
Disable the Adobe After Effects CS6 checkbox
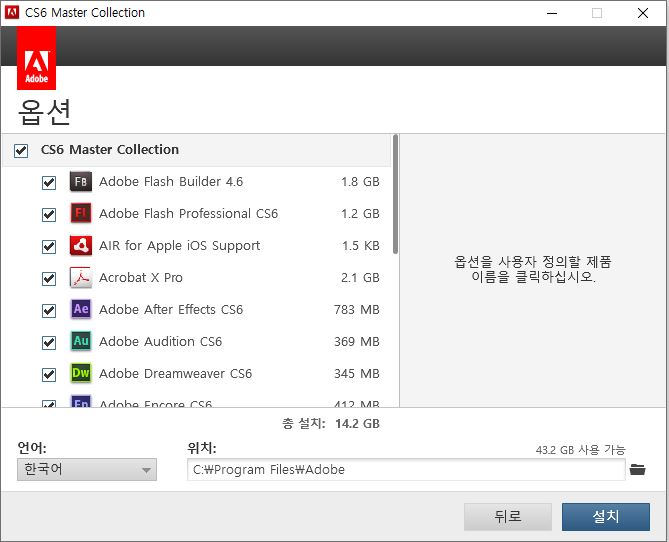point(49,310)
